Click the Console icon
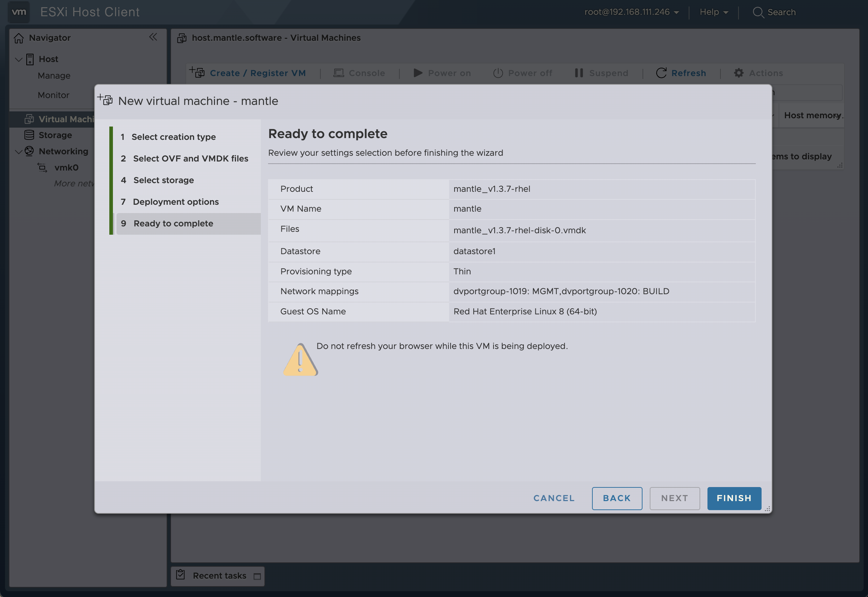The image size is (868, 597). pos(338,73)
